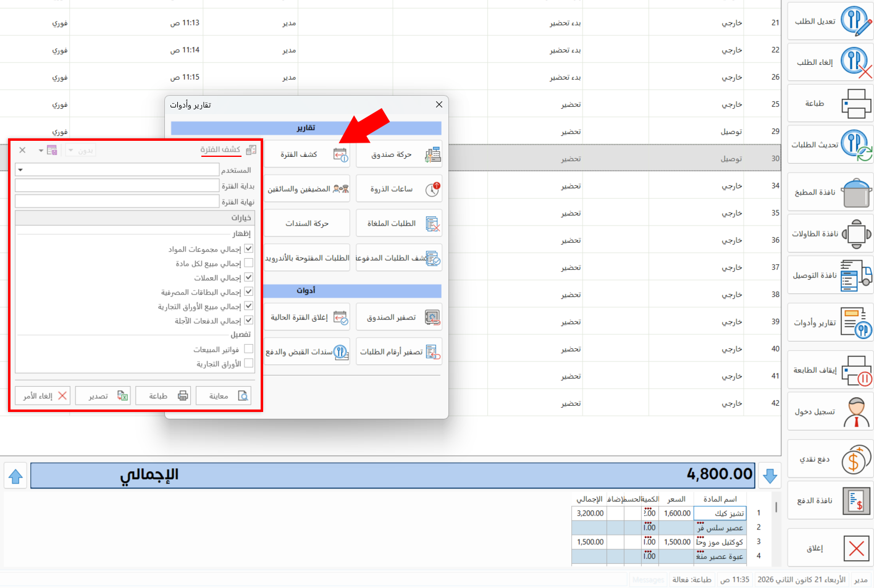Click the status bar time '11:35 ص'
Screen dimensions: 874x588
point(734,579)
